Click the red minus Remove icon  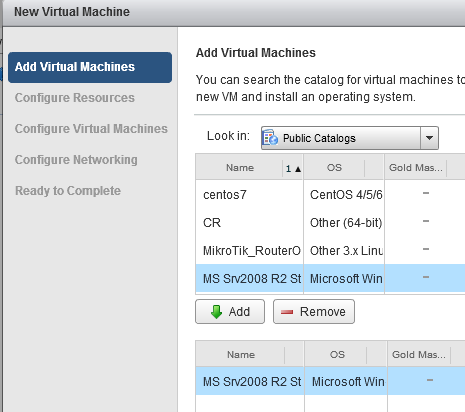pos(287,312)
